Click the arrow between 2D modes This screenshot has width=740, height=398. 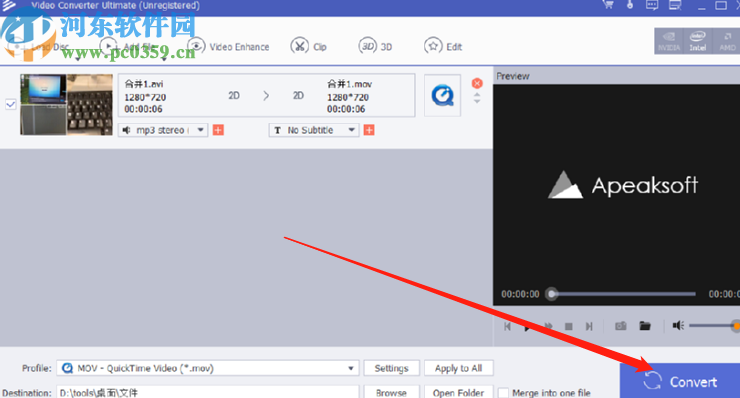coord(266,96)
